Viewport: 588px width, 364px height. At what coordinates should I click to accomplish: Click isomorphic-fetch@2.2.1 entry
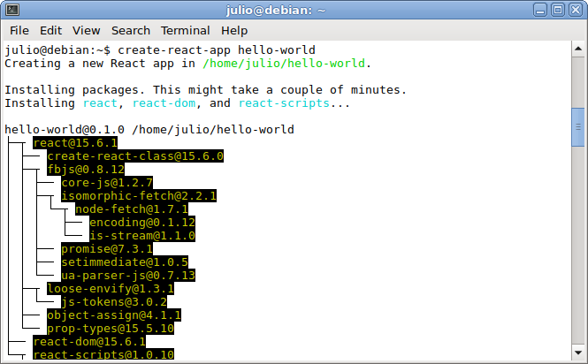coord(139,195)
